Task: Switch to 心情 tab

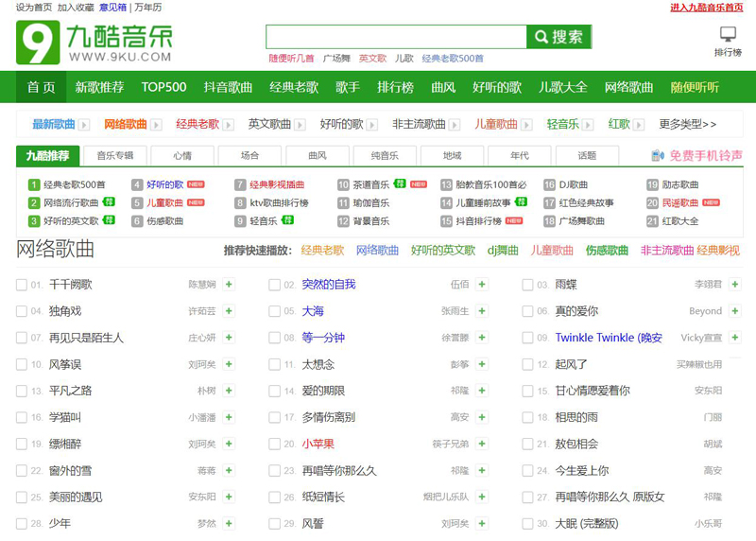Action: point(182,155)
